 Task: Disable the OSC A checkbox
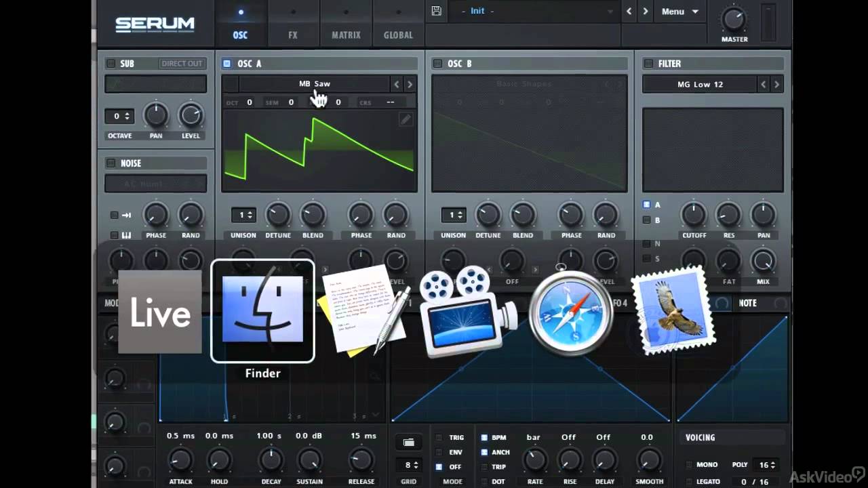click(x=227, y=63)
